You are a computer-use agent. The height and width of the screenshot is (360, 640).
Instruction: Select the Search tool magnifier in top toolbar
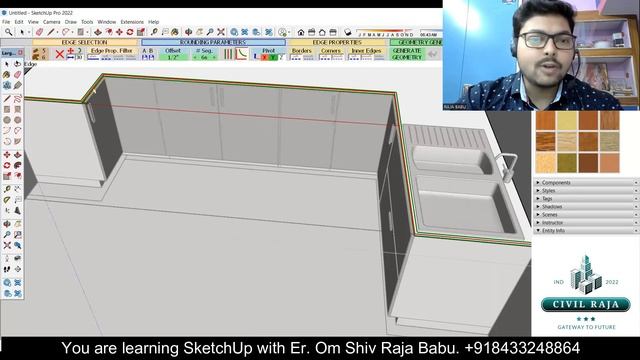[8, 31]
